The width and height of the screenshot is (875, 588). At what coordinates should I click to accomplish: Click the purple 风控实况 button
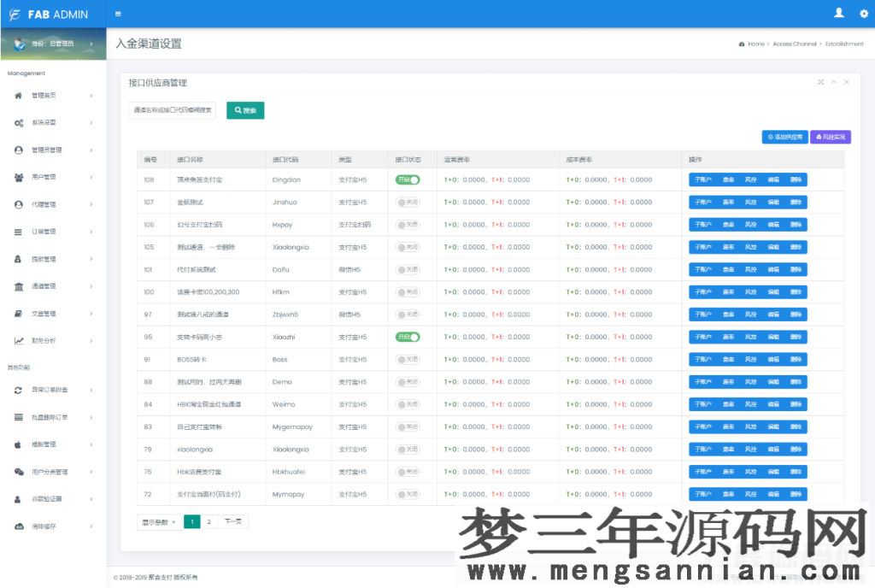coord(830,137)
